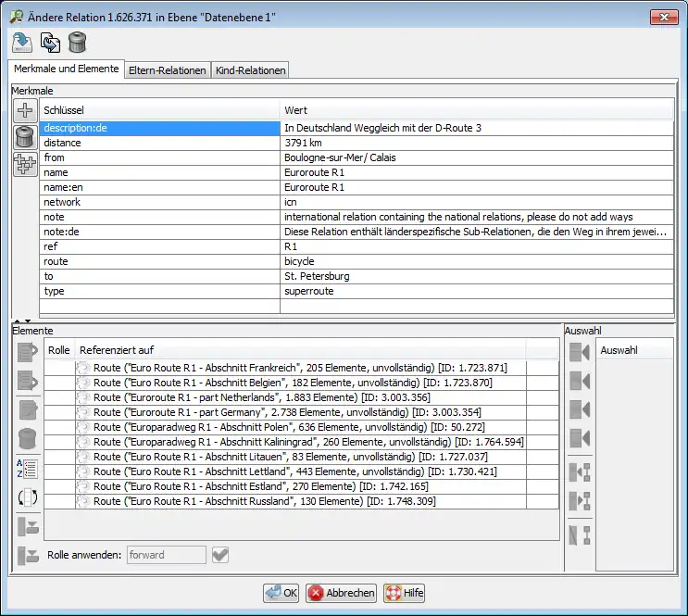Click the Abbrechen button
Screen dimensions: 688x616
tap(341, 593)
